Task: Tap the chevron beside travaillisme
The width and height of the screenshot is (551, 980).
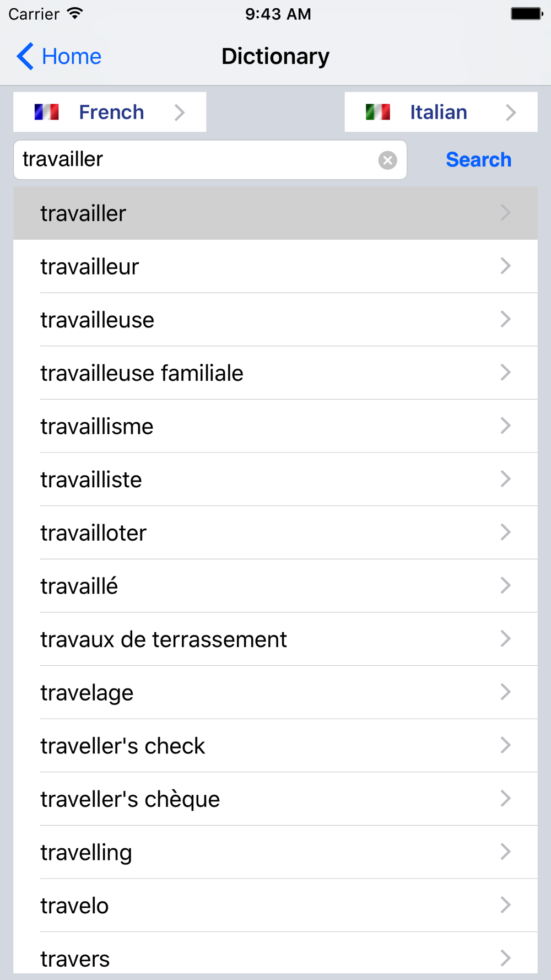Action: tap(506, 426)
